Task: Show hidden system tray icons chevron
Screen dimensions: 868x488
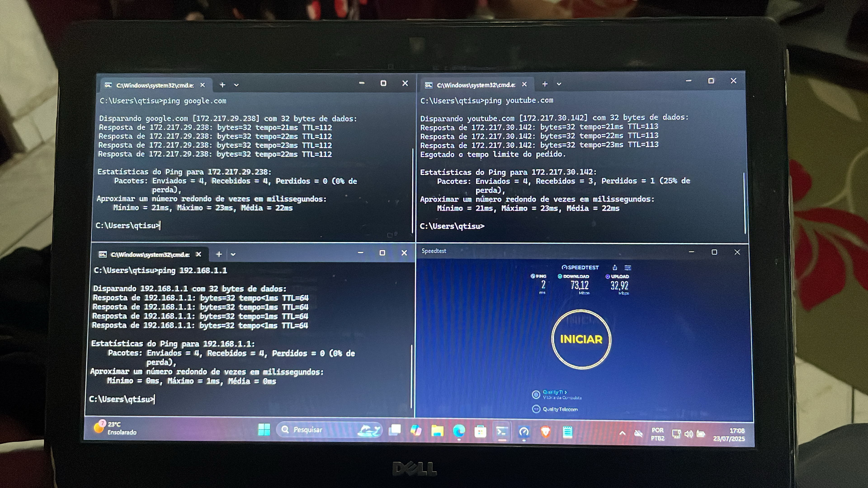Action: point(622,434)
